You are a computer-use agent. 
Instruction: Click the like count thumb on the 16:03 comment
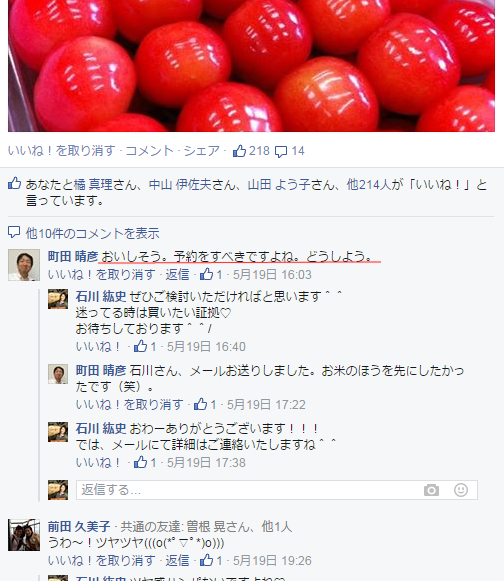coord(206,274)
